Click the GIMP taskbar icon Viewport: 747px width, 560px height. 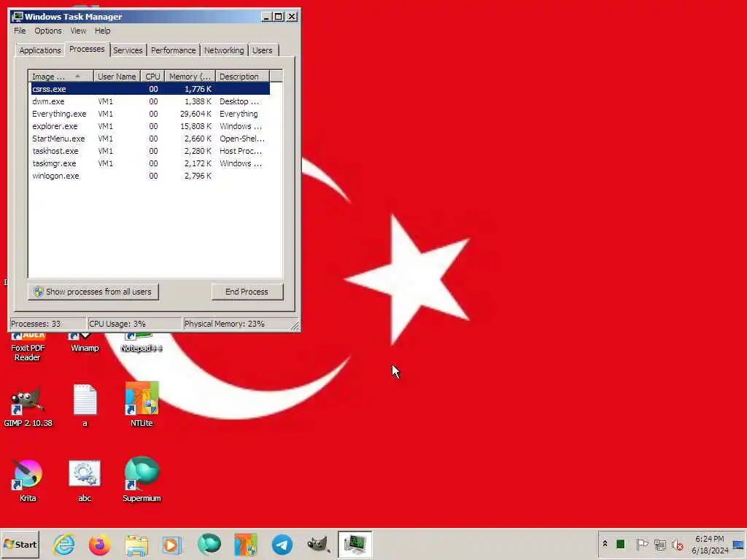(318, 544)
